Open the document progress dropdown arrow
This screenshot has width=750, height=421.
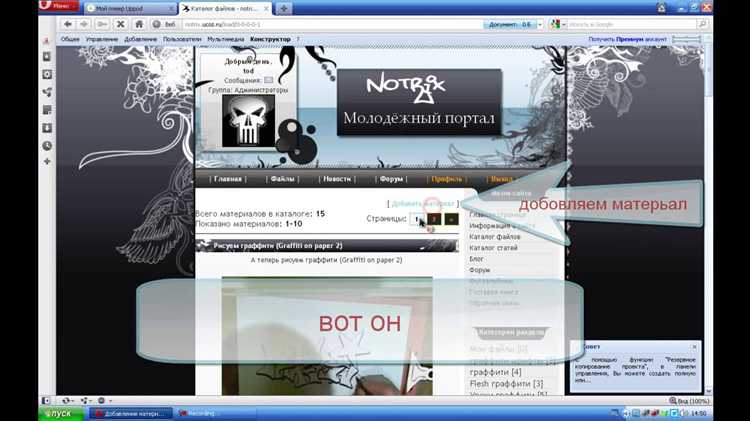[x=540, y=24]
